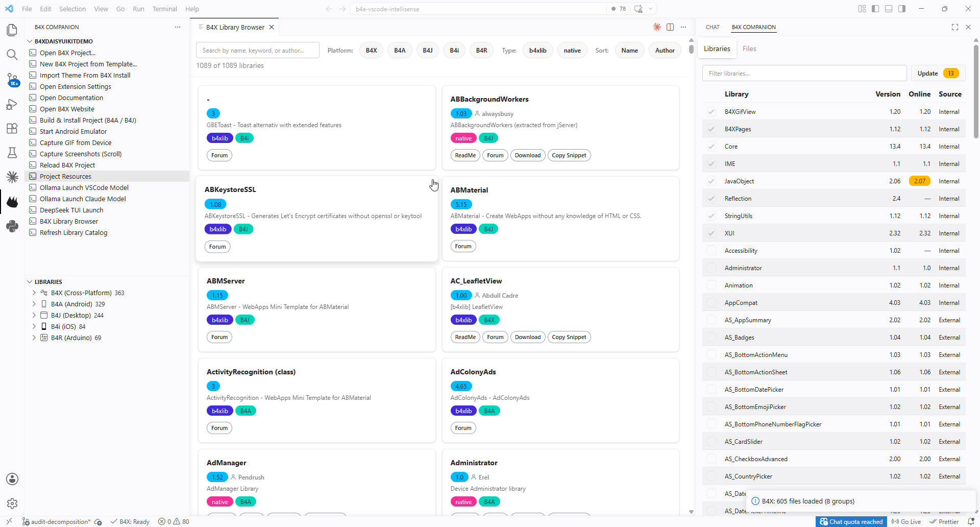The height and width of the screenshot is (527, 980).
Task: Check the Accessibility library checkbox
Action: click(x=711, y=251)
